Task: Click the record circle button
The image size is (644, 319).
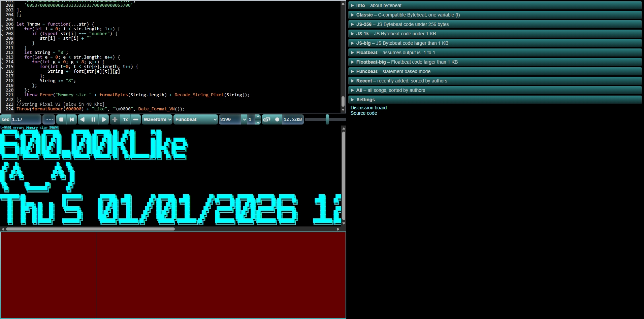Action: pos(277,119)
